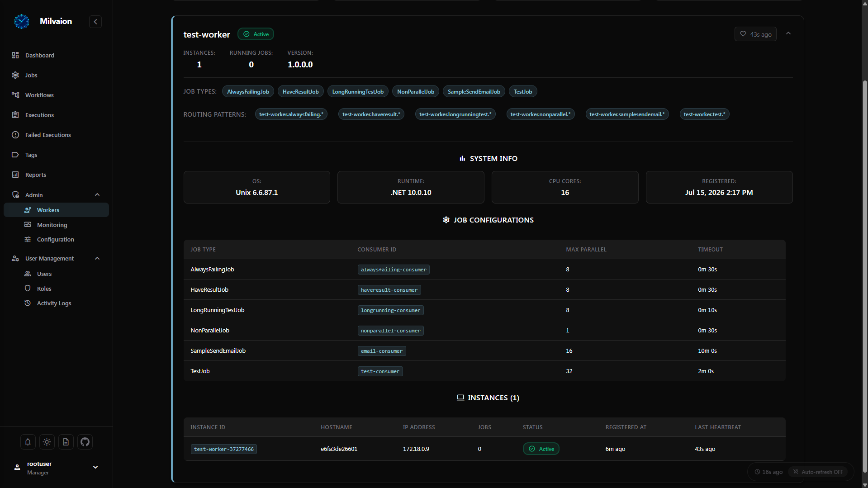Click the notifications bell icon

tap(28, 442)
